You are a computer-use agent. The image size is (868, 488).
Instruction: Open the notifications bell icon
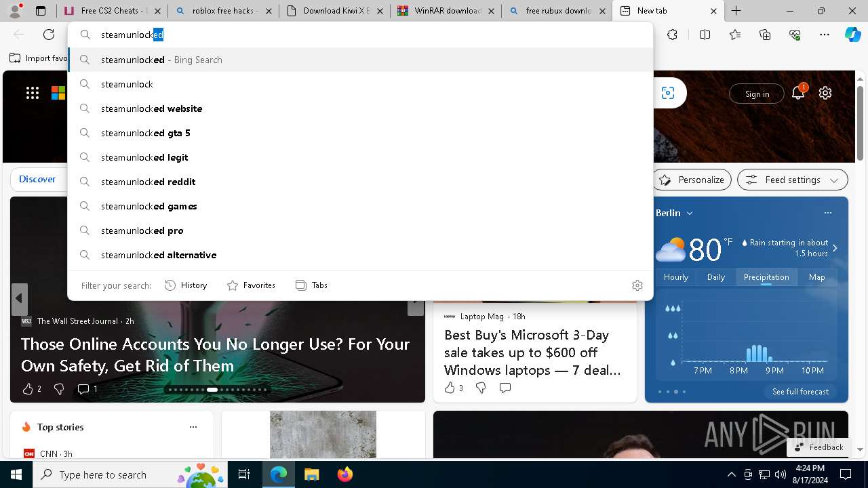(798, 93)
